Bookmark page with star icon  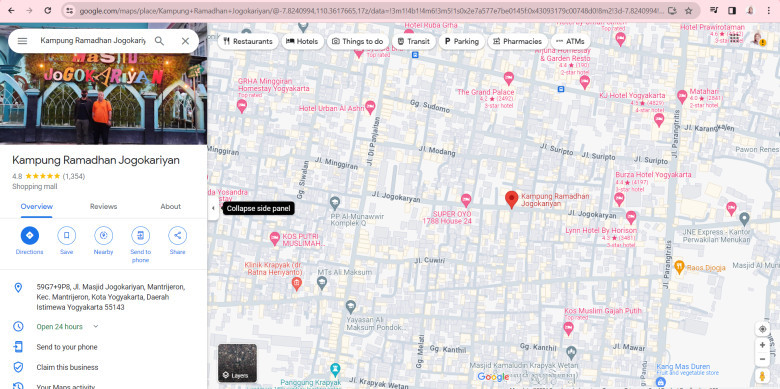(x=688, y=10)
